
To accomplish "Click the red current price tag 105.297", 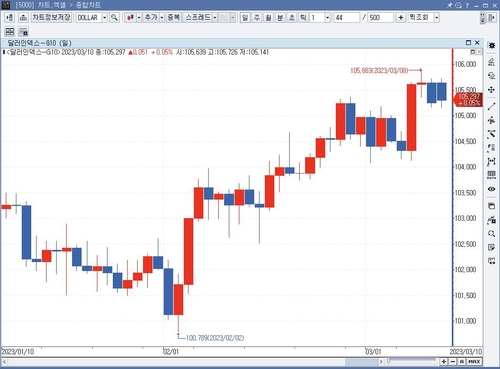I will 468,100.
